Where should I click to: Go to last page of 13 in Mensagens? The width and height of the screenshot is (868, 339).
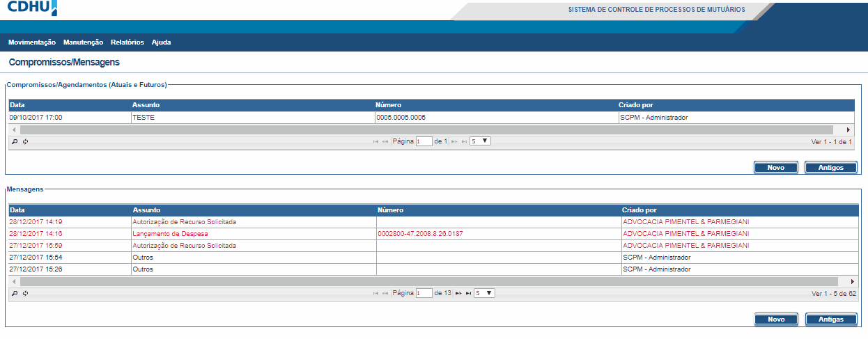pos(468,293)
